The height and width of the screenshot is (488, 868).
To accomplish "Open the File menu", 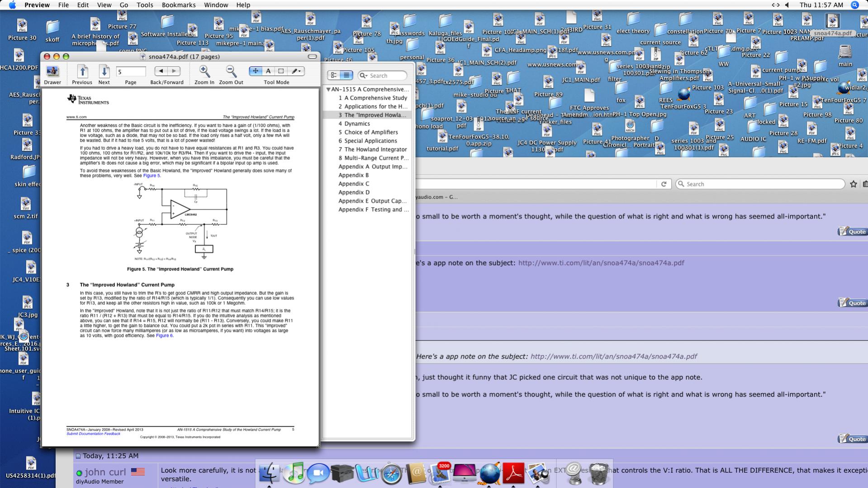I will pos(63,5).
